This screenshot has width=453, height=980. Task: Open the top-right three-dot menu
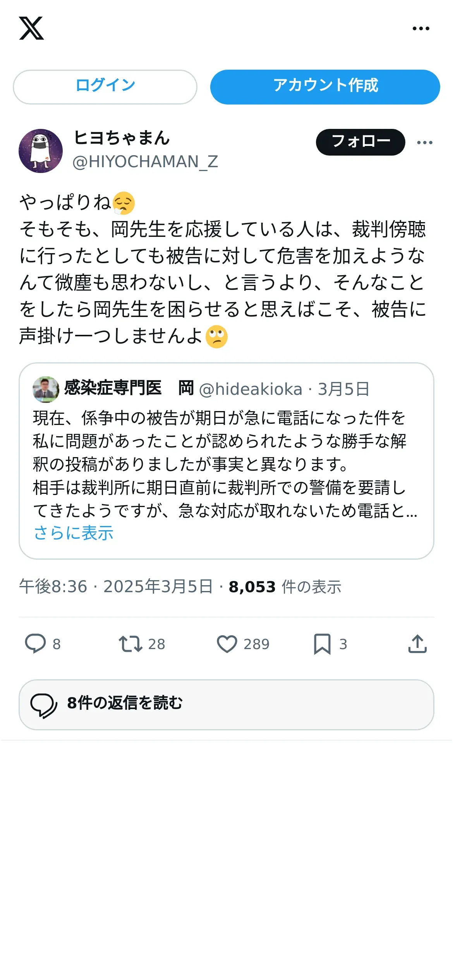(x=420, y=28)
